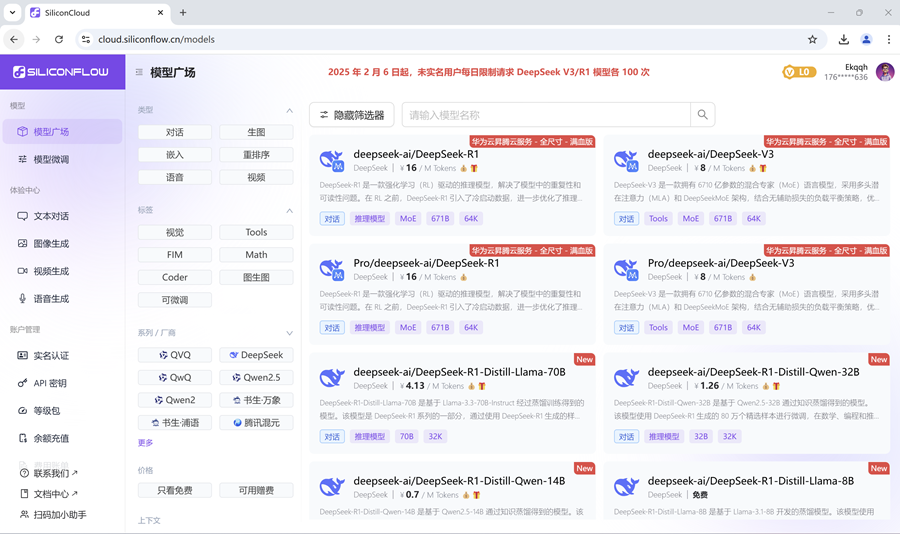
Task: Click the 更多 link under series
Action: pyautogui.click(x=146, y=443)
